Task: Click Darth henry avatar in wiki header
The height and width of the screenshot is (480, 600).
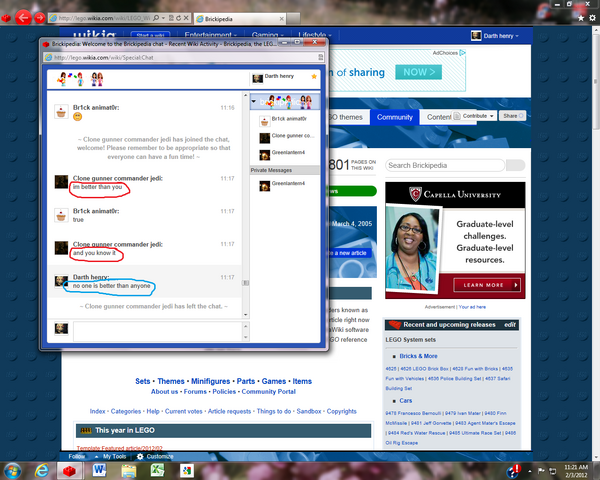Action: point(476,36)
